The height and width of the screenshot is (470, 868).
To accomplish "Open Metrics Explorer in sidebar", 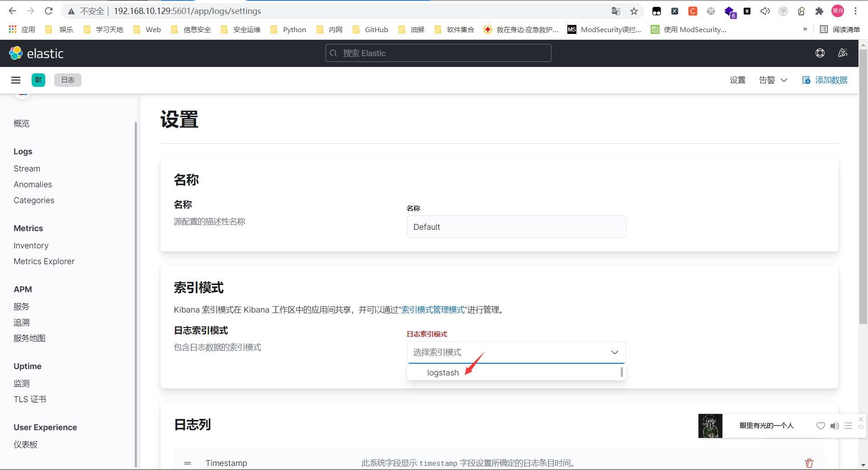I will tap(44, 261).
